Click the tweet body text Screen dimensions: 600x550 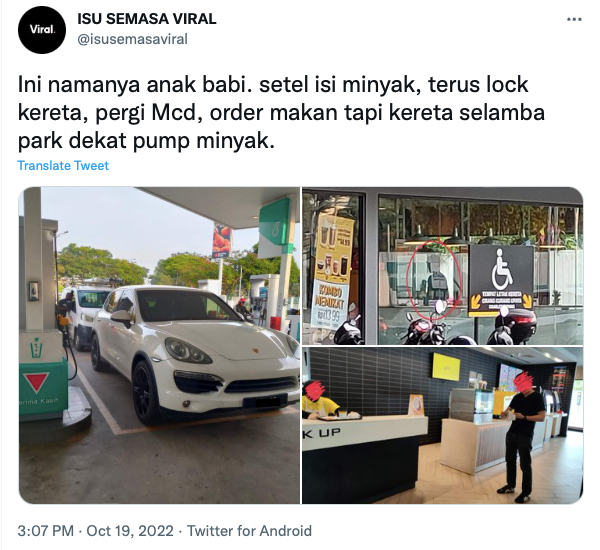(x=281, y=113)
